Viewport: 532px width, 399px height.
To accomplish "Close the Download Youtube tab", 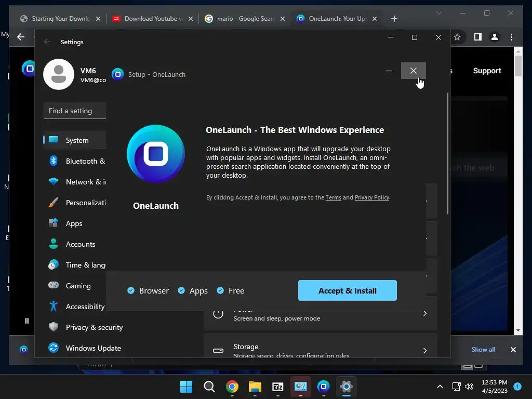I will [x=190, y=19].
